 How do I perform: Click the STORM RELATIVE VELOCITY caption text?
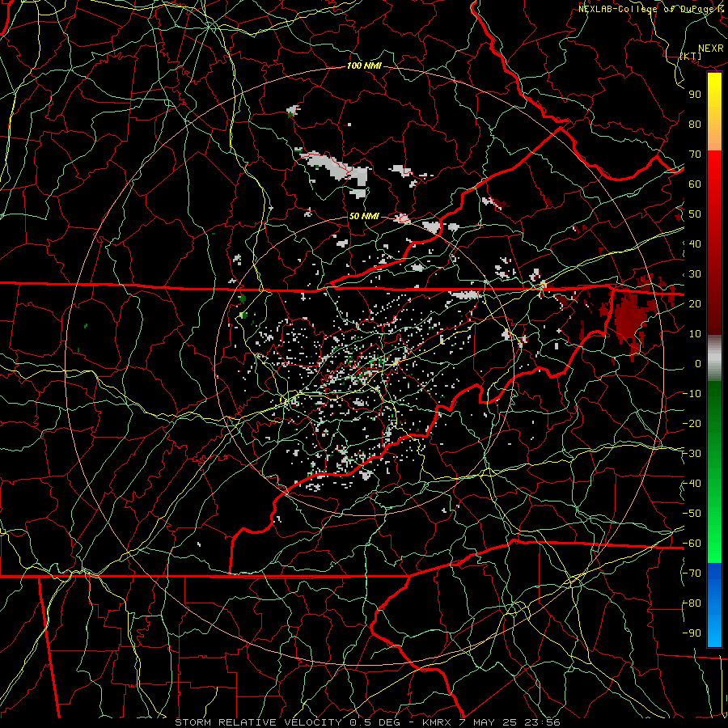coord(258,722)
